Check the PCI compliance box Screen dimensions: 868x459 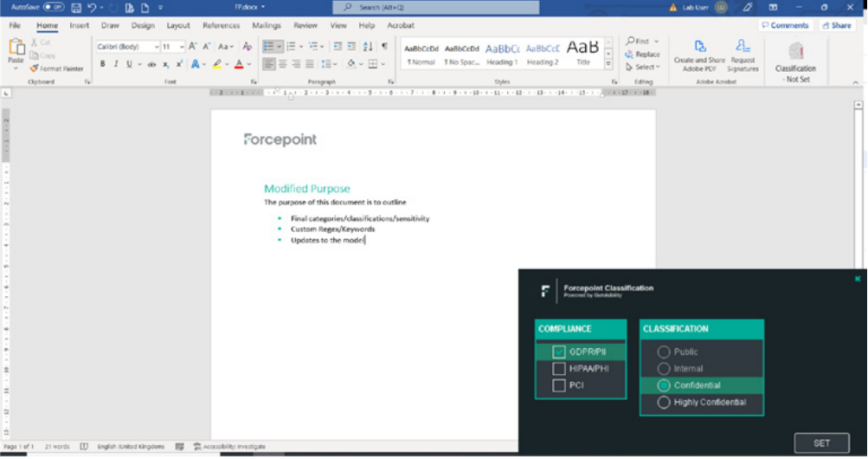(558, 385)
